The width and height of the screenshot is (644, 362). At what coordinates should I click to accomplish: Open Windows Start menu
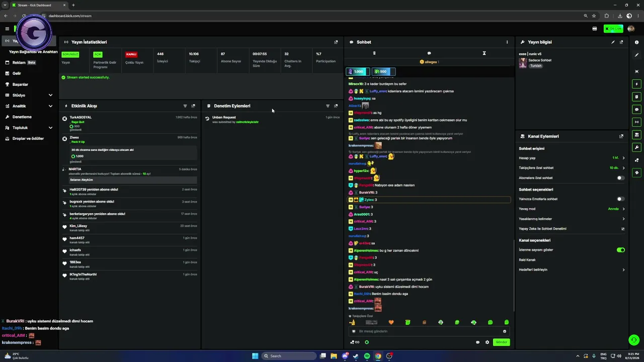click(x=255, y=356)
